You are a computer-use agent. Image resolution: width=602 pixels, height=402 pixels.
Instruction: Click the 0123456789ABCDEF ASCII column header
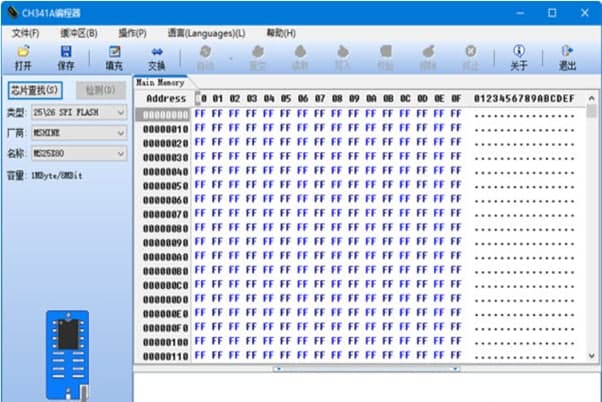(x=524, y=99)
